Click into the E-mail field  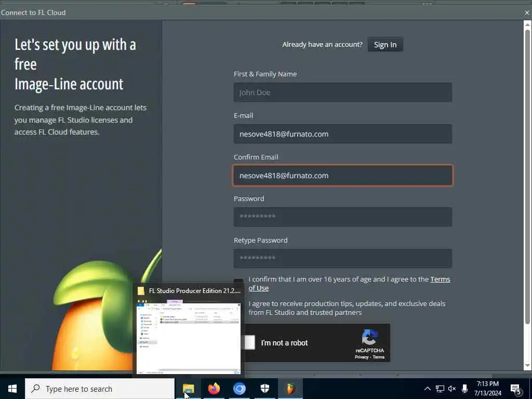pyautogui.click(x=343, y=134)
